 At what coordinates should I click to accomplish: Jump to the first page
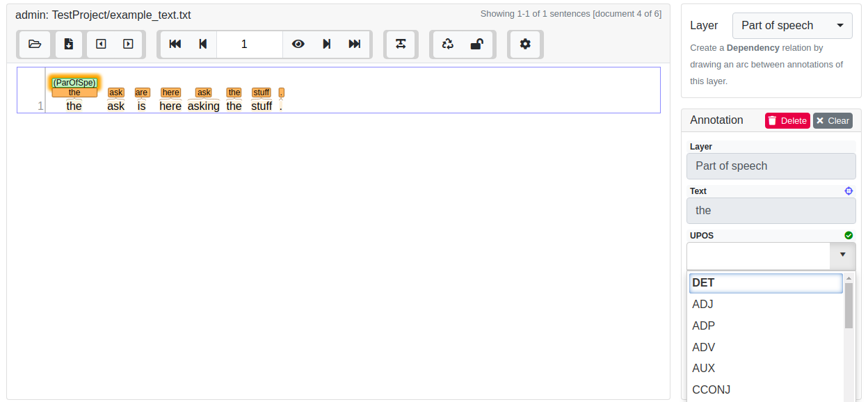[175, 45]
